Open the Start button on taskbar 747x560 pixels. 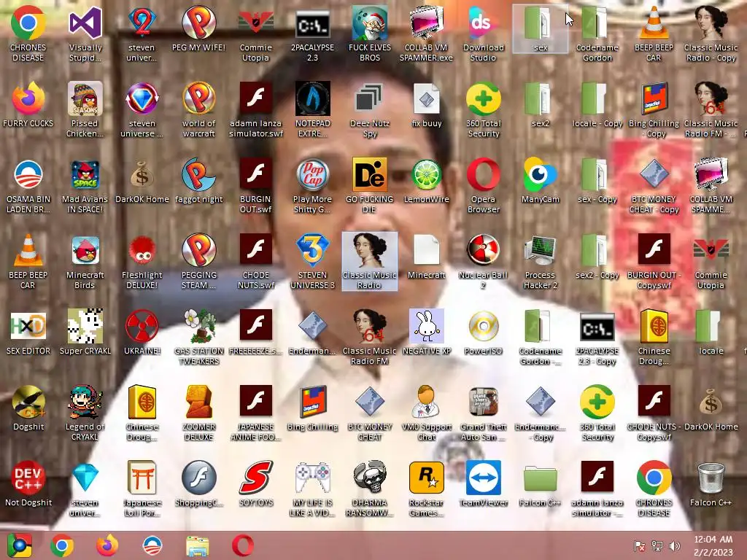pyautogui.click(x=20, y=545)
